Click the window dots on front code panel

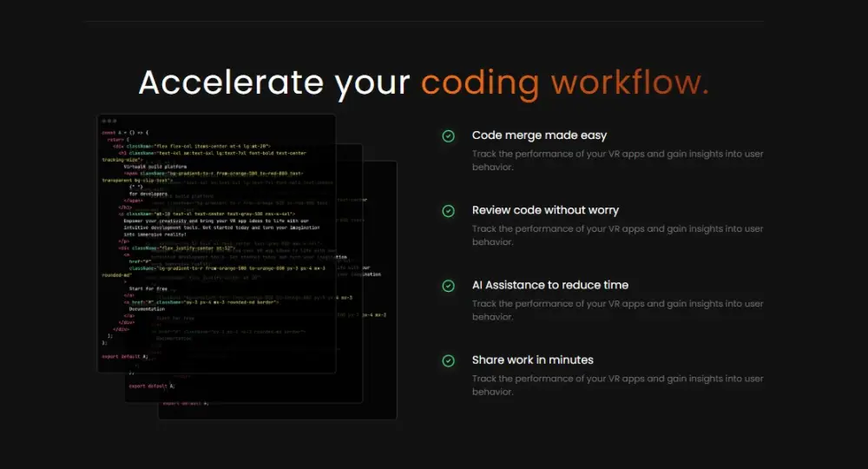[109, 121]
